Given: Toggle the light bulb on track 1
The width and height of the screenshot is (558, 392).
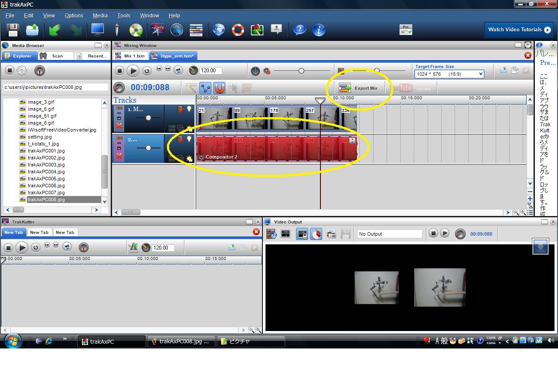Looking at the screenshot, I should (x=189, y=109).
